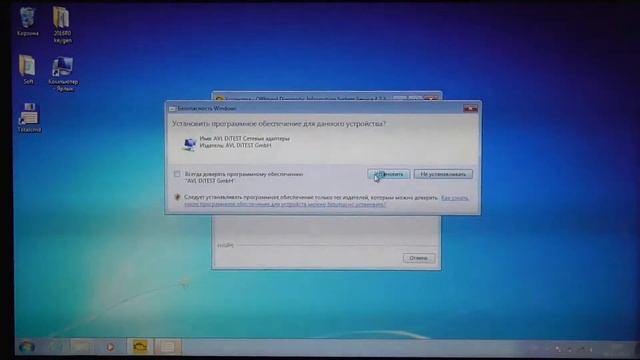Open the Windows Start menu orb
Image resolution: width=640 pixels, height=360 pixels.
(x=27, y=347)
